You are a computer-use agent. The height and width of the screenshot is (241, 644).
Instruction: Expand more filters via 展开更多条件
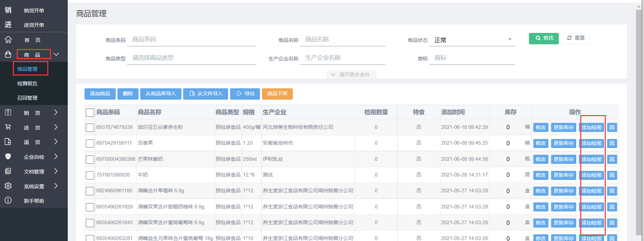tap(351, 75)
